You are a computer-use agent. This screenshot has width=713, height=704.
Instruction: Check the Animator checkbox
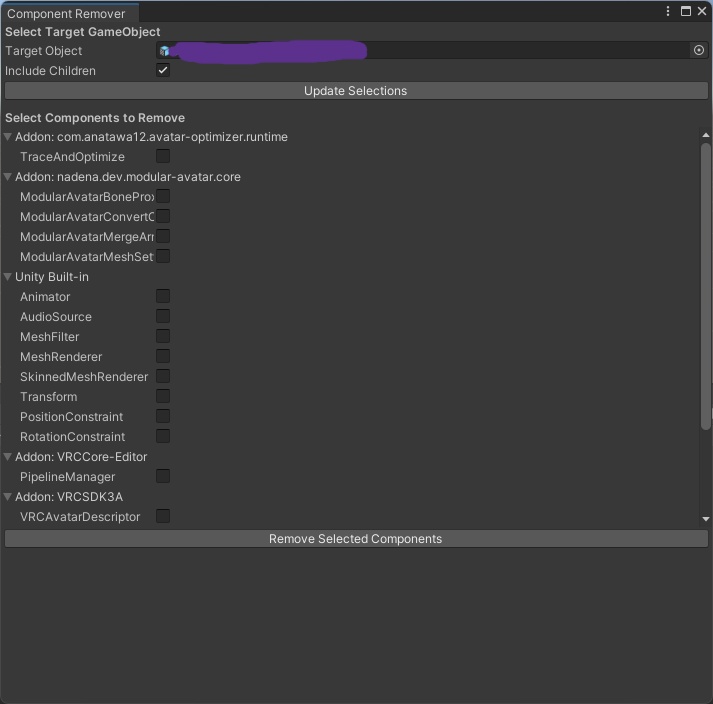pyautogui.click(x=163, y=296)
